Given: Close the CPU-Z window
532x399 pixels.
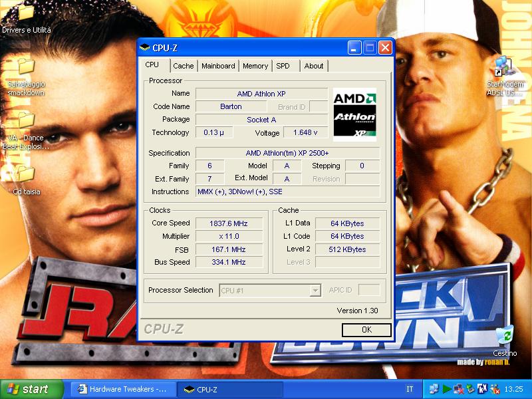Looking at the screenshot, I should (x=385, y=48).
